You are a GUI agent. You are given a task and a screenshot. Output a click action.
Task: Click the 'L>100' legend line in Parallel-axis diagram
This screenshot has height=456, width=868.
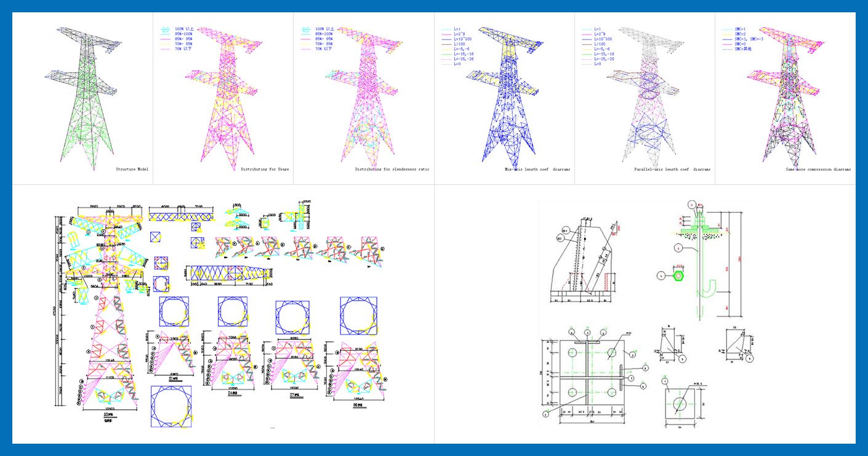598,44
